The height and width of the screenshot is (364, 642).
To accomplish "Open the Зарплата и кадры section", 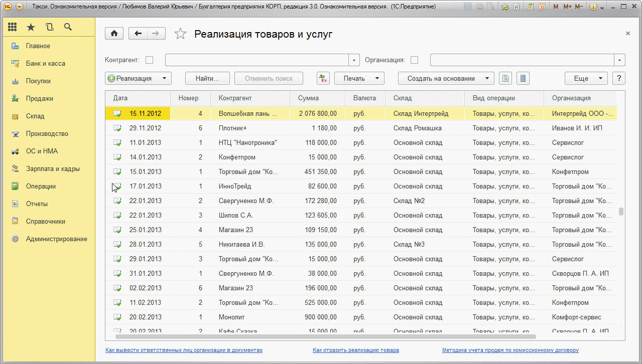I will 48,168.
